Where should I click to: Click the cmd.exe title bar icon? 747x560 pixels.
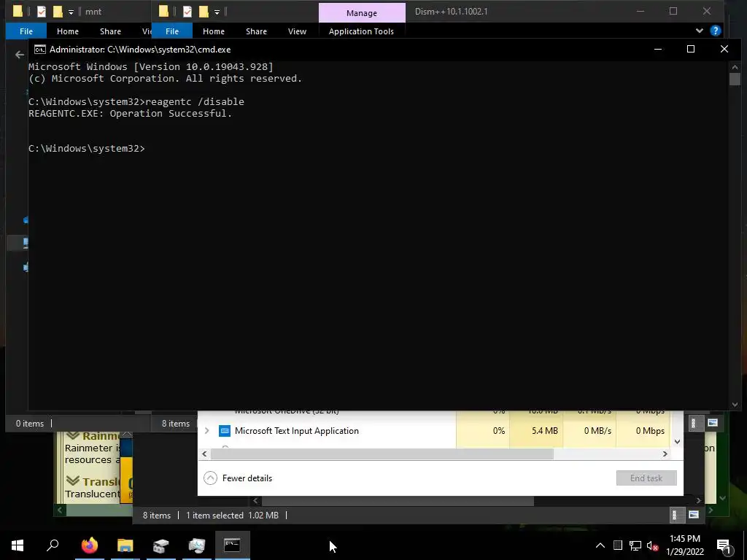(x=40, y=50)
